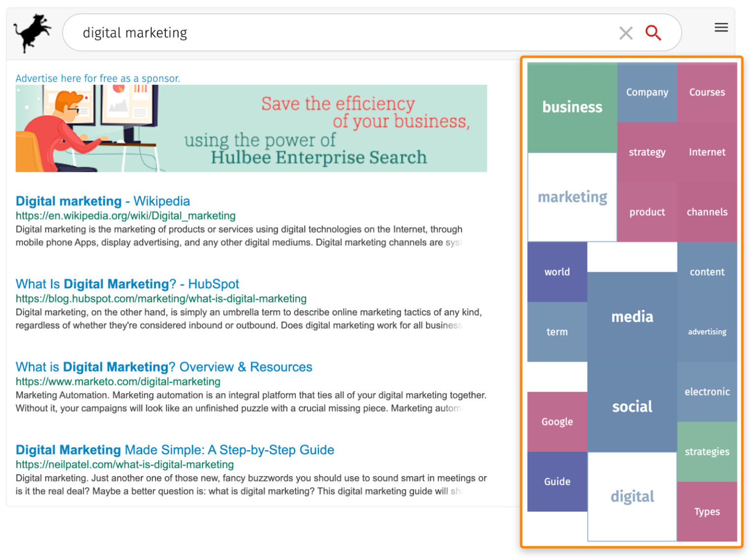Click the social keyword tile
Image resolution: width=756 pixels, height=559 pixels.
point(632,406)
